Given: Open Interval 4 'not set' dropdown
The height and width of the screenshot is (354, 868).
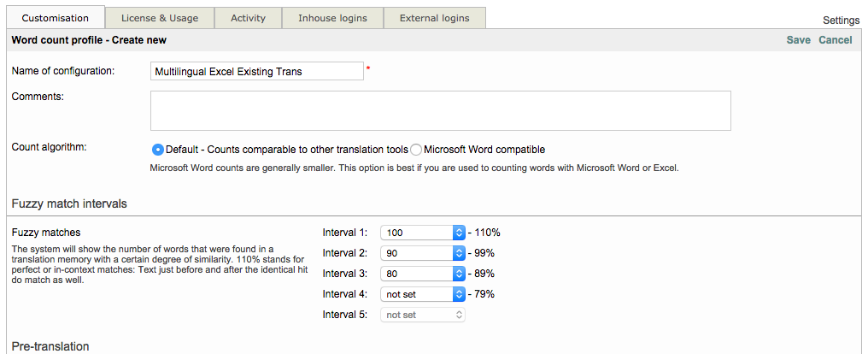Looking at the screenshot, I should (x=422, y=294).
